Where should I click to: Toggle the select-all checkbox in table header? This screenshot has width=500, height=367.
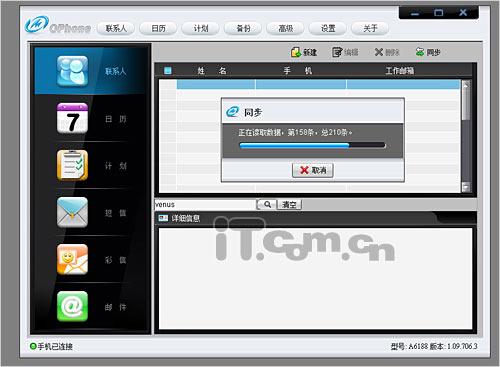click(x=168, y=70)
